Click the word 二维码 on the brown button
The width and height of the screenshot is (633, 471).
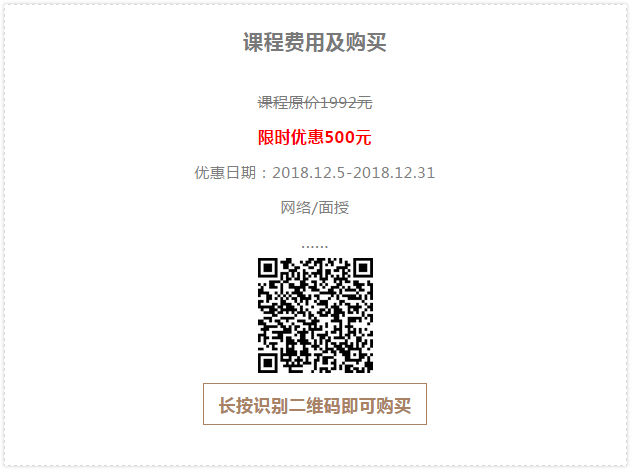point(315,406)
